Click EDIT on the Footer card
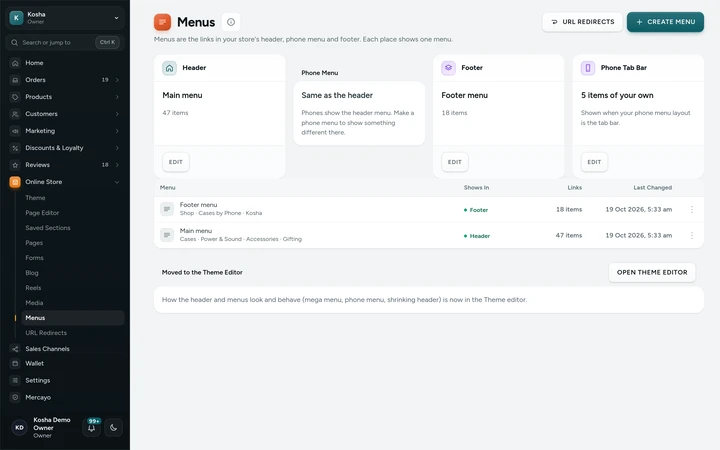 pos(455,162)
